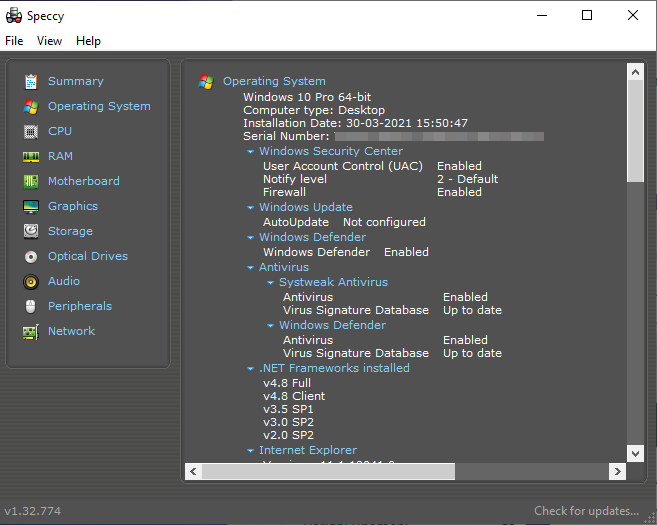Click the vertical scrollbar up arrow
Image resolution: width=657 pixels, height=525 pixels.
point(635,72)
